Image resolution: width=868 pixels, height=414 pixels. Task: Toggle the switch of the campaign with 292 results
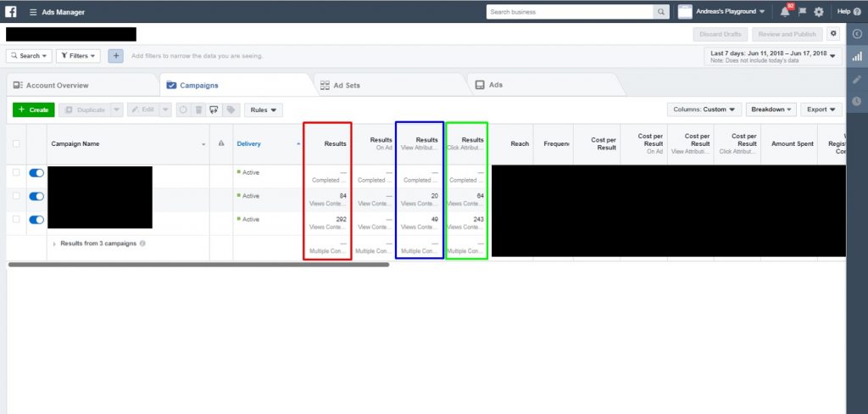point(36,220)
